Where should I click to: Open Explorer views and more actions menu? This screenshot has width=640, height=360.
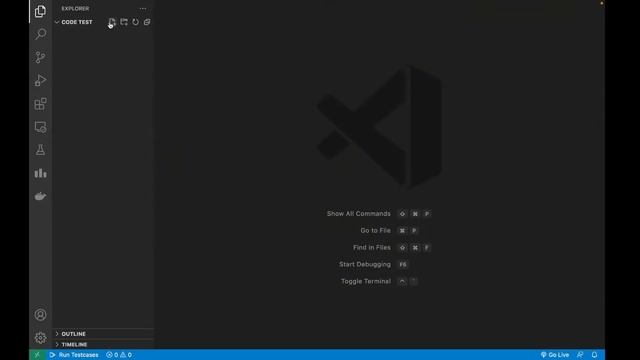click(x=142, y=9)
